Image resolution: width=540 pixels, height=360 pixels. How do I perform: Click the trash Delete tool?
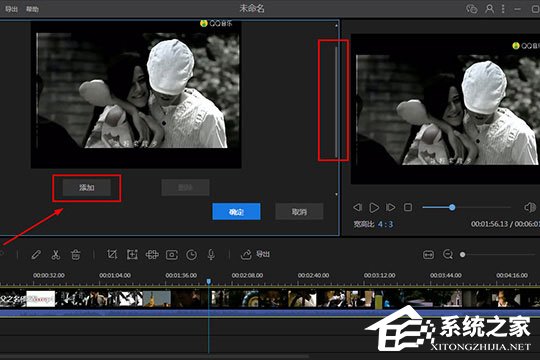coord(75,255)
